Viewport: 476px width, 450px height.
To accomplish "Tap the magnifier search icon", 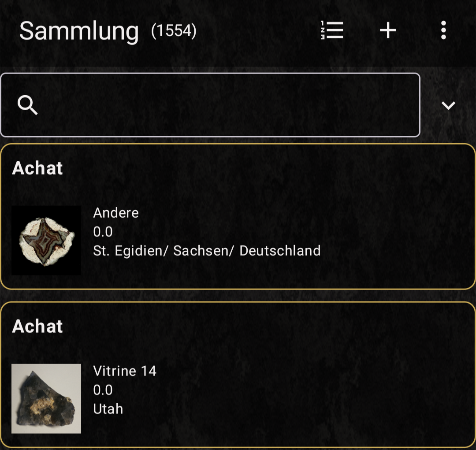I will (x=27, y=105).
